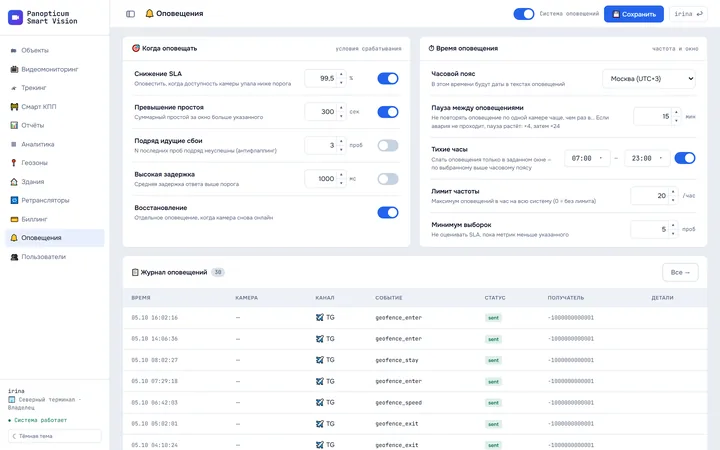The height and width of the screenshot is (450, 720).
Task: Switch to Тёмная тема
Action: (x=55, y=436)
